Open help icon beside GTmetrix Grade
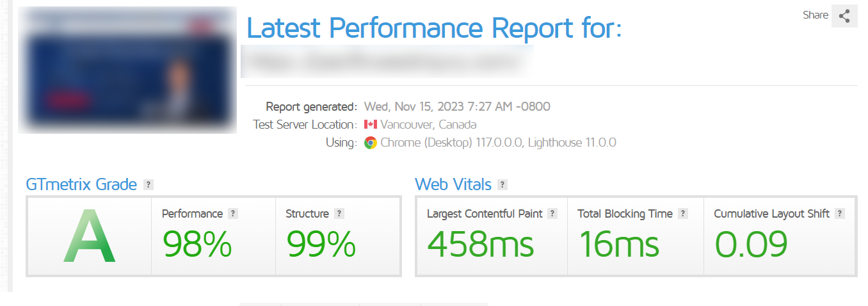868x306 pixels. 149,185
